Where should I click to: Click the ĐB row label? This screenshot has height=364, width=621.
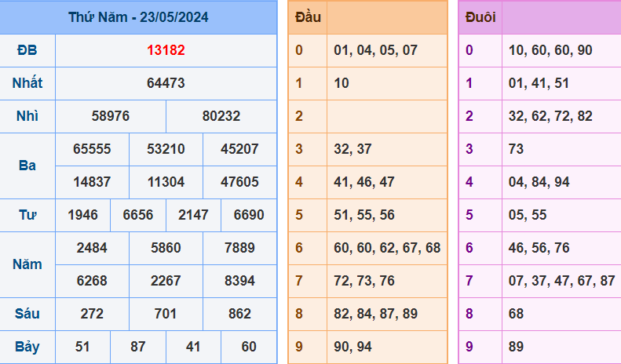pos(27,50)
